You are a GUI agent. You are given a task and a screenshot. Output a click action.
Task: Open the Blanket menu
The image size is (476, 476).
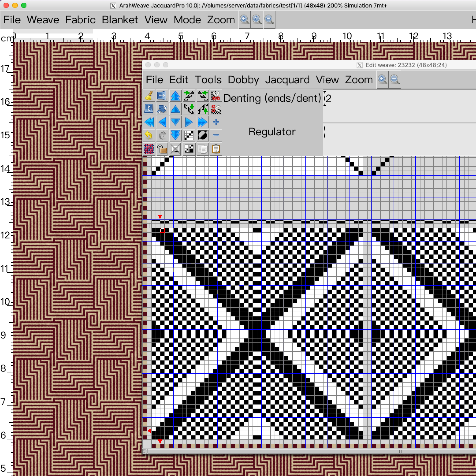120,20
